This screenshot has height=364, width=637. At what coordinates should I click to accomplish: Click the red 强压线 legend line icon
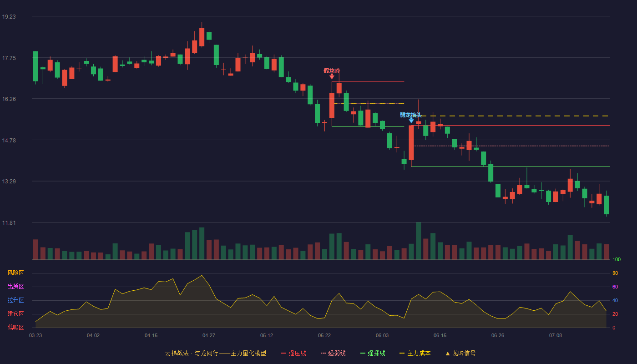283,353
